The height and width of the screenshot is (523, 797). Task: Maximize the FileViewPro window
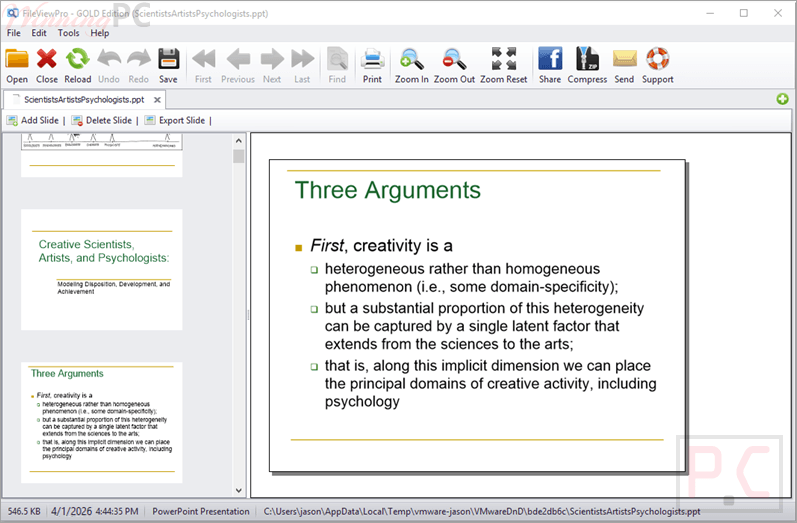point(744,13)
